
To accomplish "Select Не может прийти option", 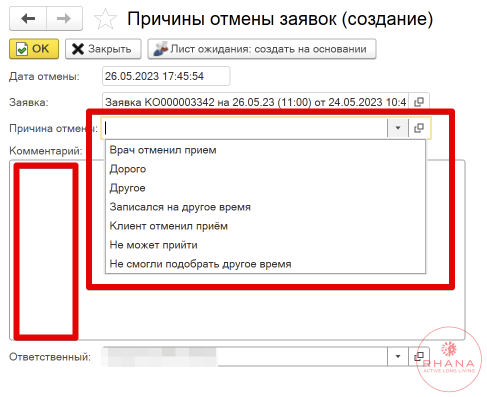I will pyautogui.click(x=265, y=245).
